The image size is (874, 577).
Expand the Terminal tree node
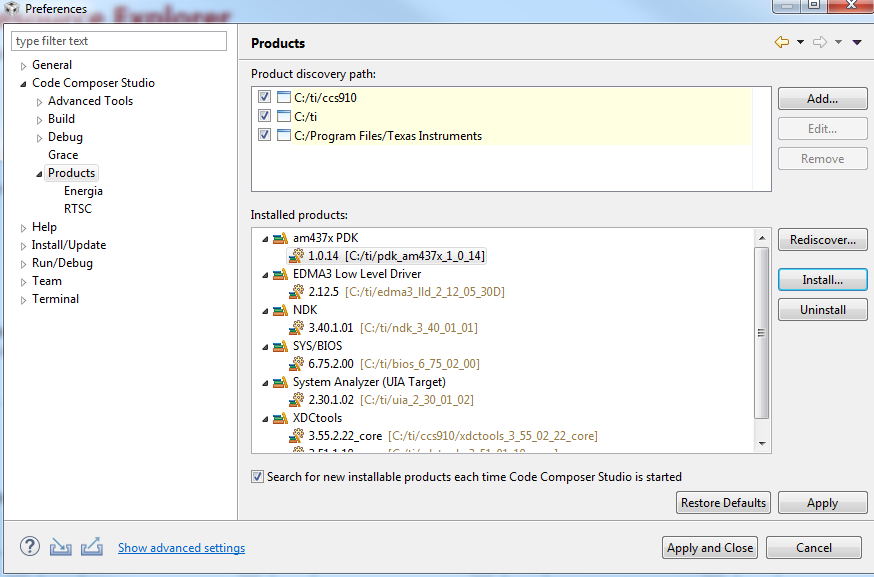pyautogui.click(x=23, y=300)
